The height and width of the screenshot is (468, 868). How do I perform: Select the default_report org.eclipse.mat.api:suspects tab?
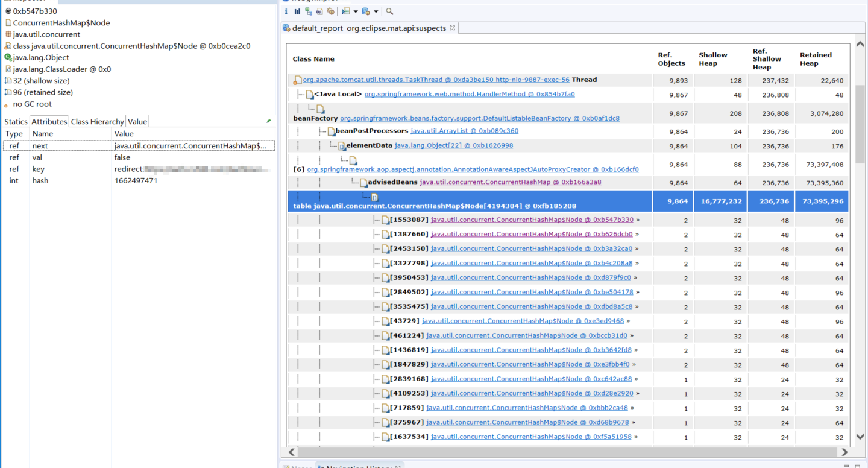coord(369,28)
